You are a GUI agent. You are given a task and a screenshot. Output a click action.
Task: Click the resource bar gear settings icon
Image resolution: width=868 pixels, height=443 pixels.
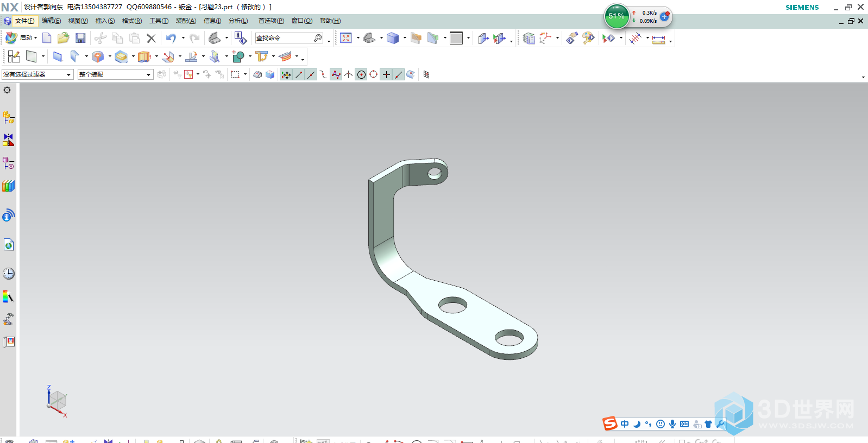(x=7, y=90)
